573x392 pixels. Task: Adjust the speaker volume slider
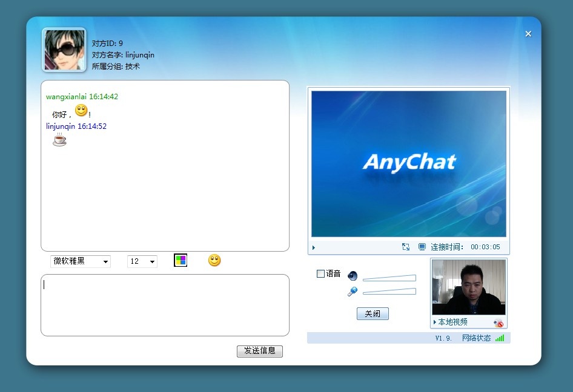[389, 278]
